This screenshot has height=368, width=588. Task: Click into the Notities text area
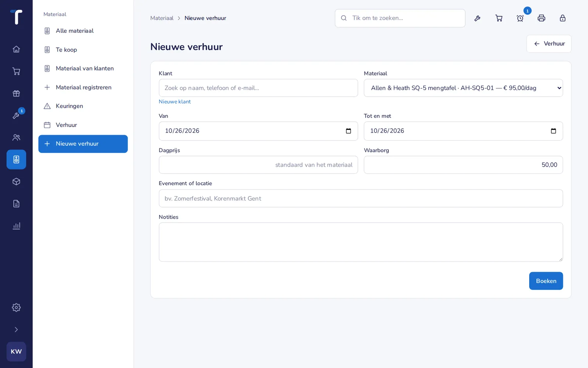361,242
